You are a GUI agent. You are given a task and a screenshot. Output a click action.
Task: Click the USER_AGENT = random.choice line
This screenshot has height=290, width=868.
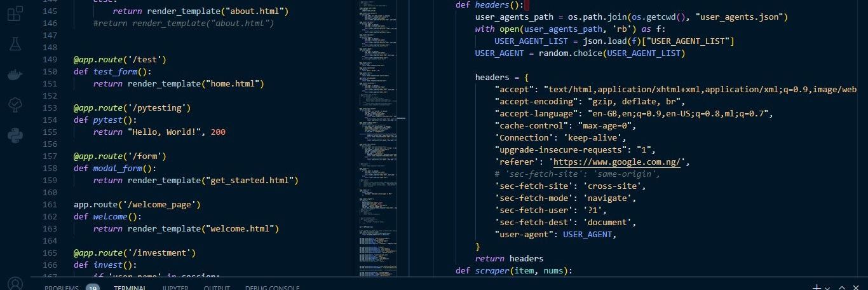580,53
